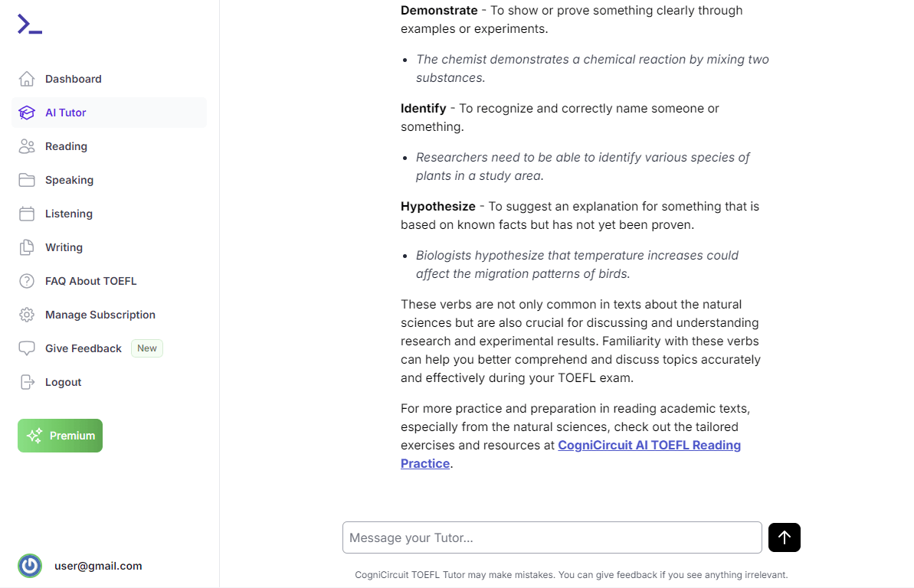Open CogniCircuit AI TOEFL Reading Practice link
Screen dimensions: 914x588
coord(649,446)
